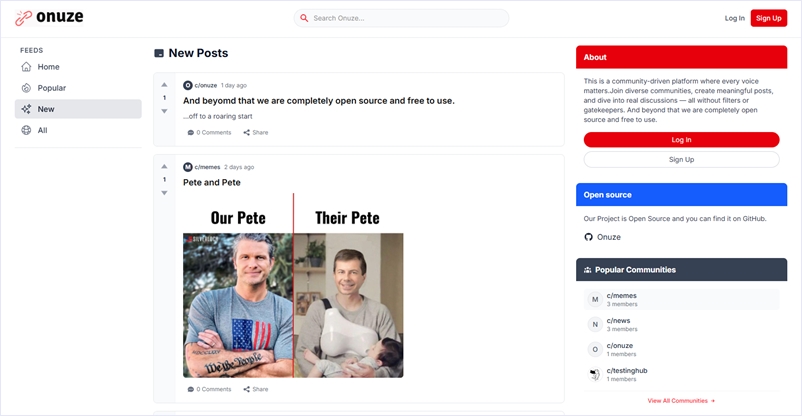Click Log In in the About panel
Viewport: 802px width, 416px height.
pyautogui.click(x=681, y=140)
